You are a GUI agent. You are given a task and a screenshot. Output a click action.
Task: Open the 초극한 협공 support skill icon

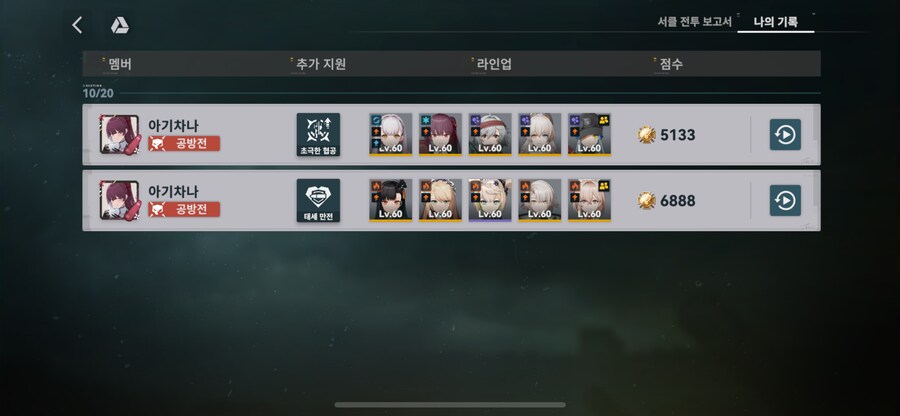(x=318, y=134)
